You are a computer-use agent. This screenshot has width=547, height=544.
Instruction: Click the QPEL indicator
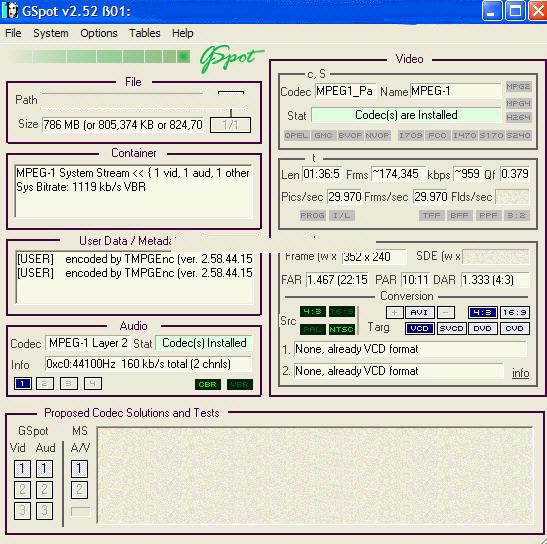click(x=297, y=135)
